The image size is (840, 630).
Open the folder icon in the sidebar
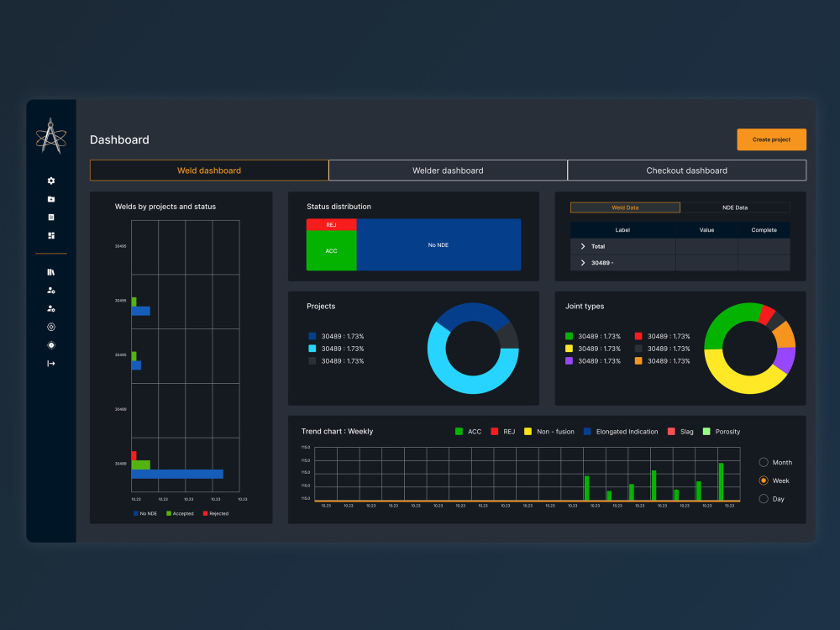pos(51,199)
